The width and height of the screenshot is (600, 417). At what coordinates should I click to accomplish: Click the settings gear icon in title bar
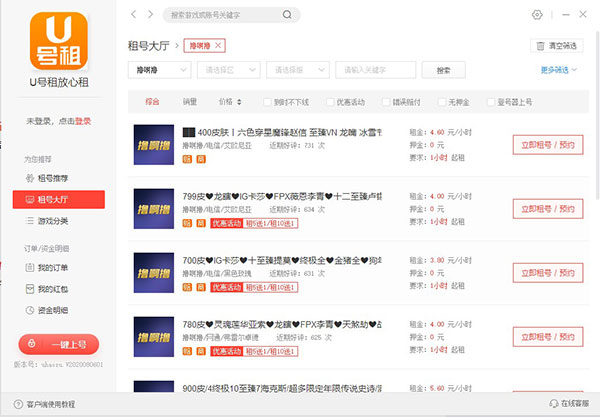click(x=537, y=15)
